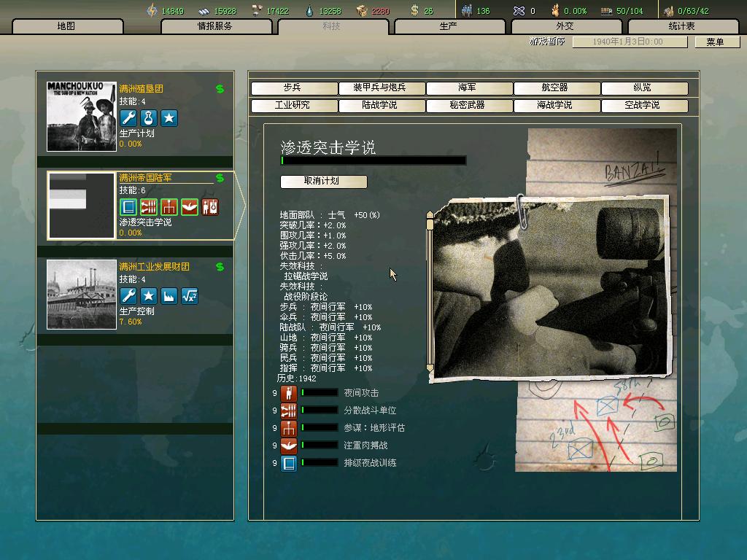Click the square root math skill icon
Image resolution: width=747 pixels, height=560 pixels.
(x=190, y=296)
